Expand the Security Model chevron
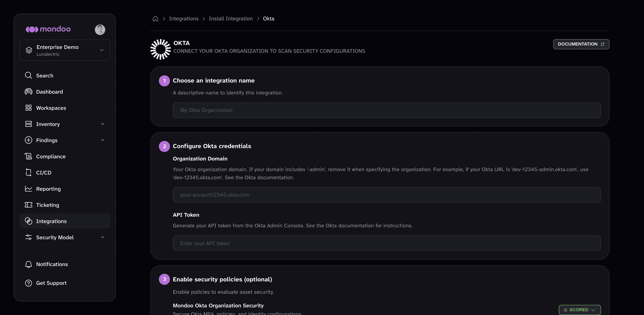The height and width of the screenshot is (315, 644). point(103,237)
